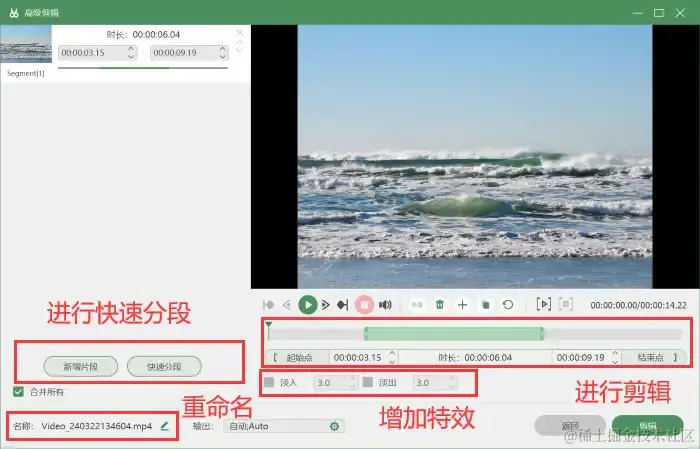Step back one frame
The width and height of the screenshot is (700, 449).
(x=287, y=305)
